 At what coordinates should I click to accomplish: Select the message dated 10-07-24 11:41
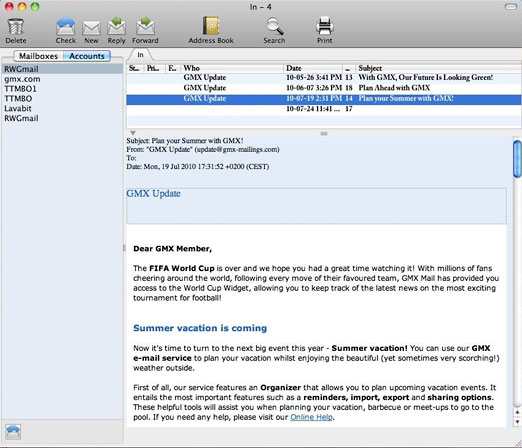coord(324,109)
